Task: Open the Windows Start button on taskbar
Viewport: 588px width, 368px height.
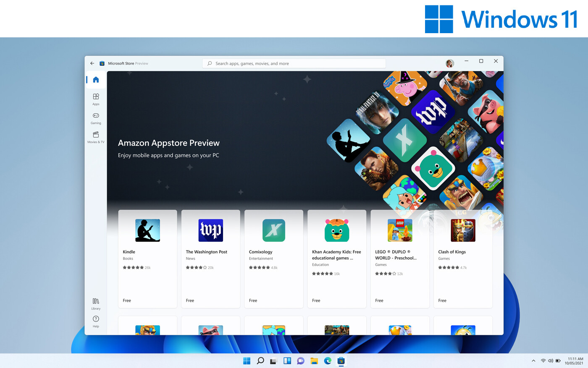Action: tap(247, 361)
